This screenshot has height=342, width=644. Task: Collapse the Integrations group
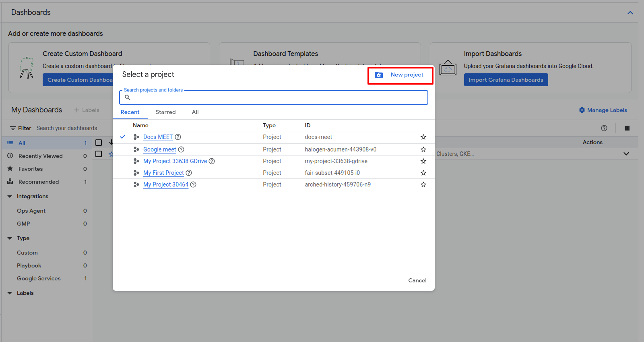10,197
